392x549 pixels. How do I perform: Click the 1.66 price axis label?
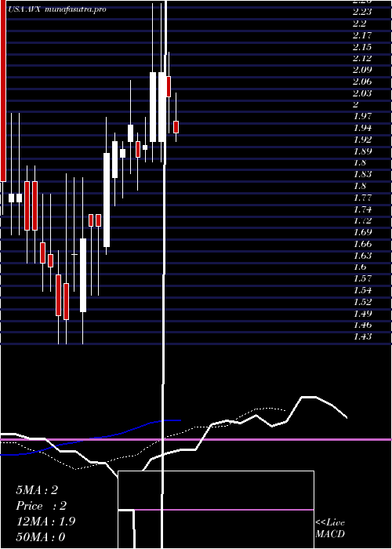pos(362,244)
